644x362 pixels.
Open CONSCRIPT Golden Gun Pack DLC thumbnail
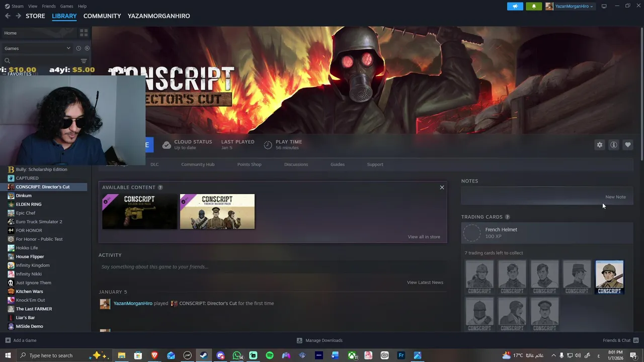pyautogui.click(x=139, y=212)
